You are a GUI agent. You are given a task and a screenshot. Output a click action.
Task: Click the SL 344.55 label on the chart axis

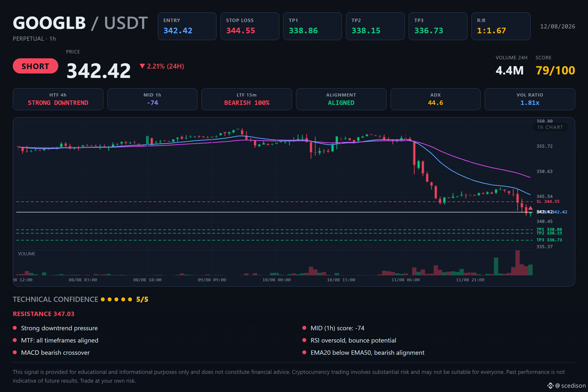click(548, 201)
